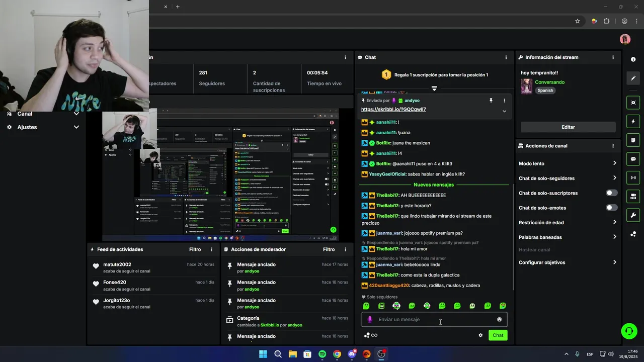Expand Configurar objetivos
The height and width of the screenshot is (362, 644).
[x=615, y=262]
